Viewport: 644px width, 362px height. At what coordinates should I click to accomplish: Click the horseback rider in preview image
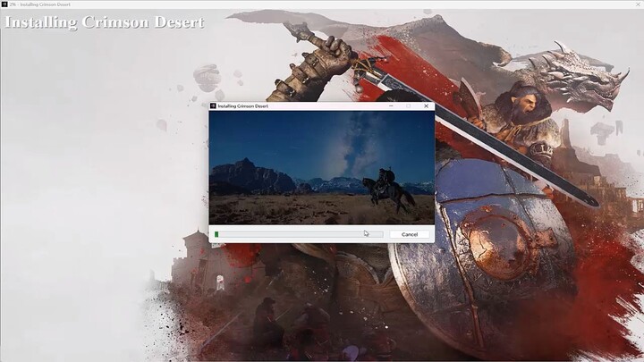[x=386, y=186]
